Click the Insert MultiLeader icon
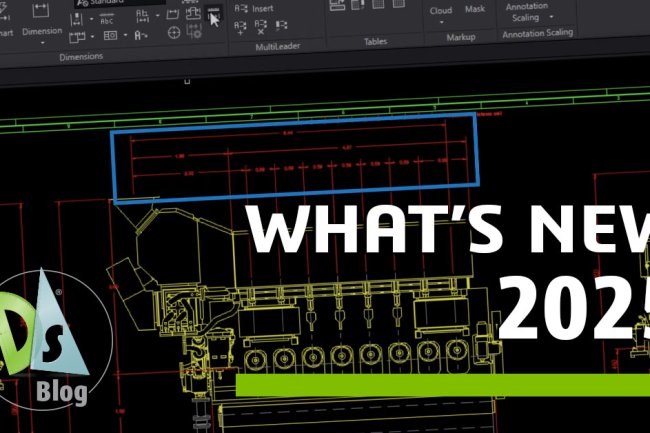The width and height of the screenshot is (650, 433). [x=242, y=8]
